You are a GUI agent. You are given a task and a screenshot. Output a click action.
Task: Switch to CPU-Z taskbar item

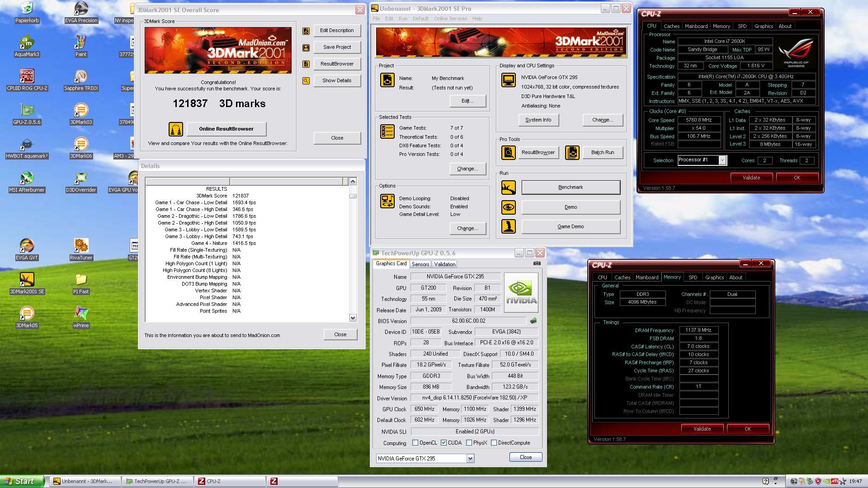pos(231,481)
